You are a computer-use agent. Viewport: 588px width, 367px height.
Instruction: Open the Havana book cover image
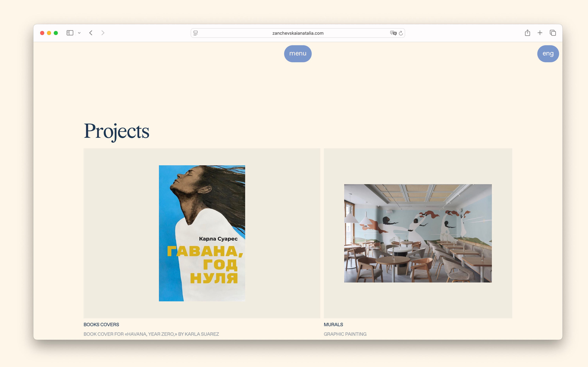point(202,233)
